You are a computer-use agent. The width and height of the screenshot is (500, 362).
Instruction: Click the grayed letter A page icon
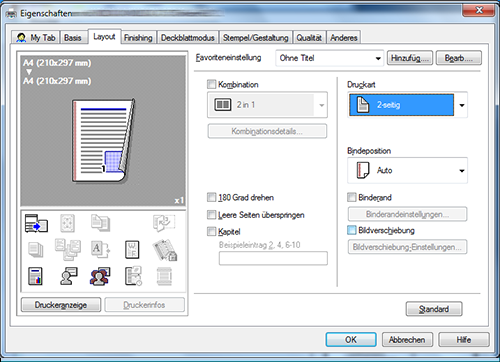pos(100,250)
